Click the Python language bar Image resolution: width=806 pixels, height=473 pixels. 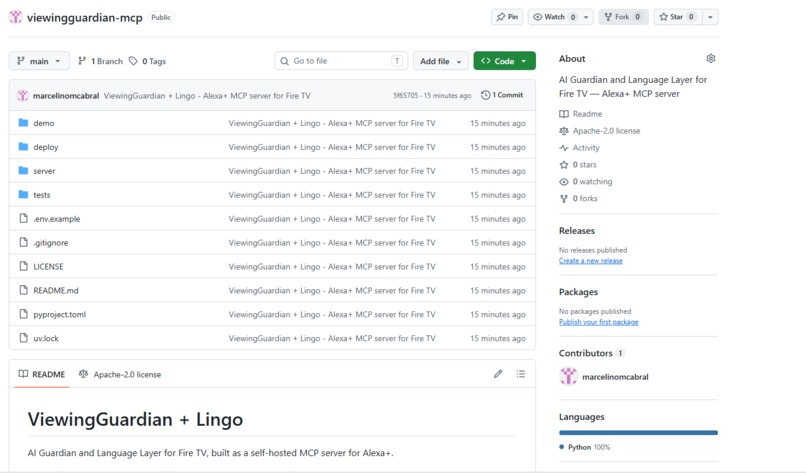click(638, 433)
